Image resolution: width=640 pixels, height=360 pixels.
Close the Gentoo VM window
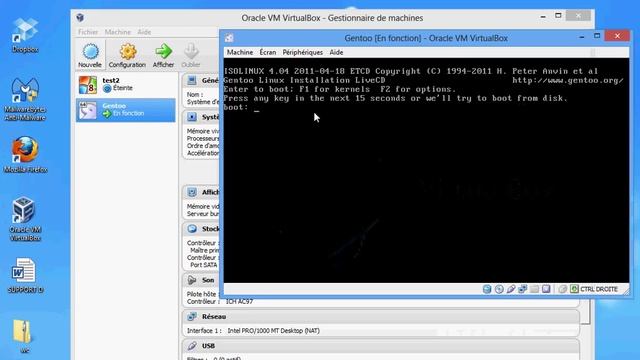pyautogui.click(x=617, y=36)
